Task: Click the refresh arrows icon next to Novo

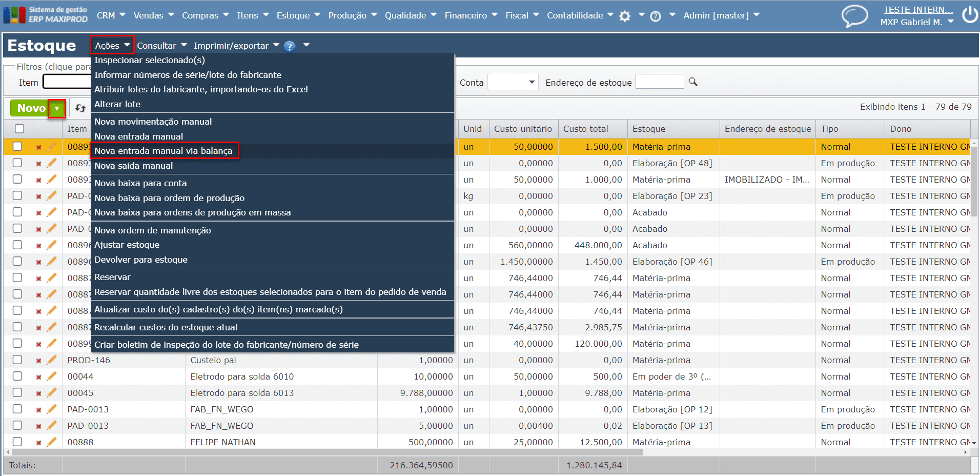Action: (80, 108)
